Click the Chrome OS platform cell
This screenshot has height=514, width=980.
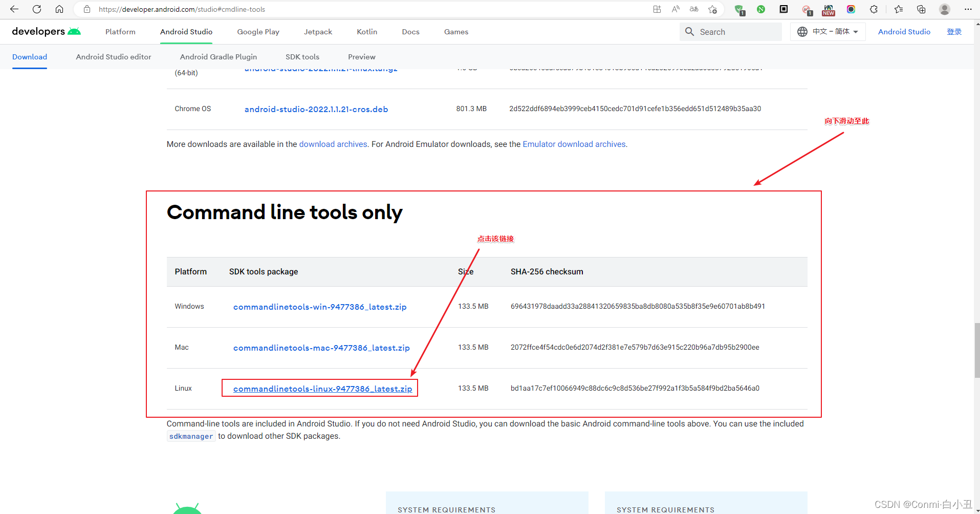[x=192, y=109]
